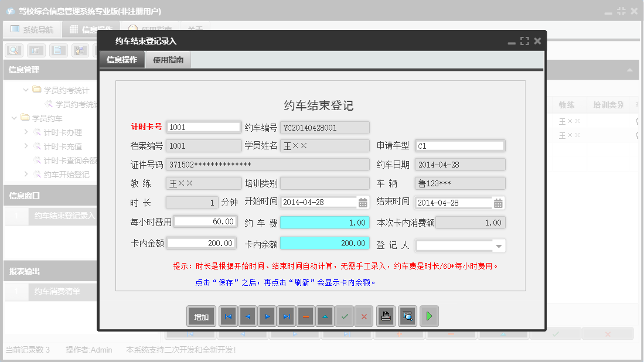Open print preview with the magnifier icon
Image resolution: width=644 pixels, height=362 pixels.
[407, 316]
